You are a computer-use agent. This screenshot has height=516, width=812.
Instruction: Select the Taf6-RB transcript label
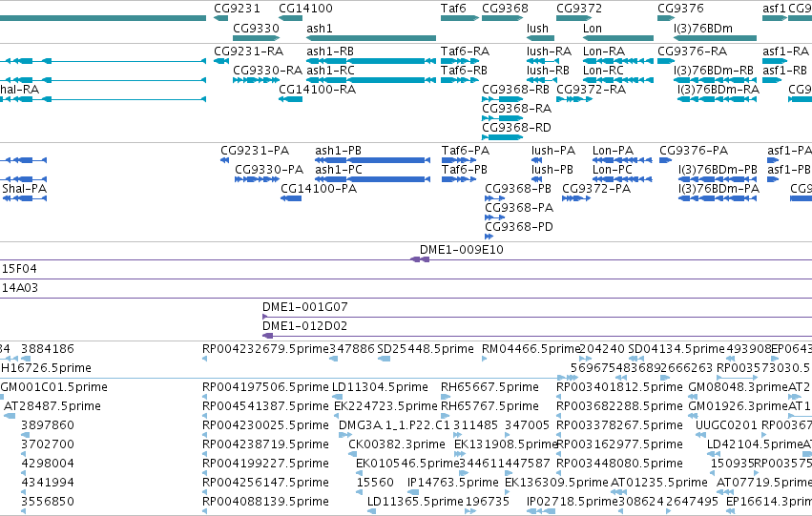pos(464,71)
